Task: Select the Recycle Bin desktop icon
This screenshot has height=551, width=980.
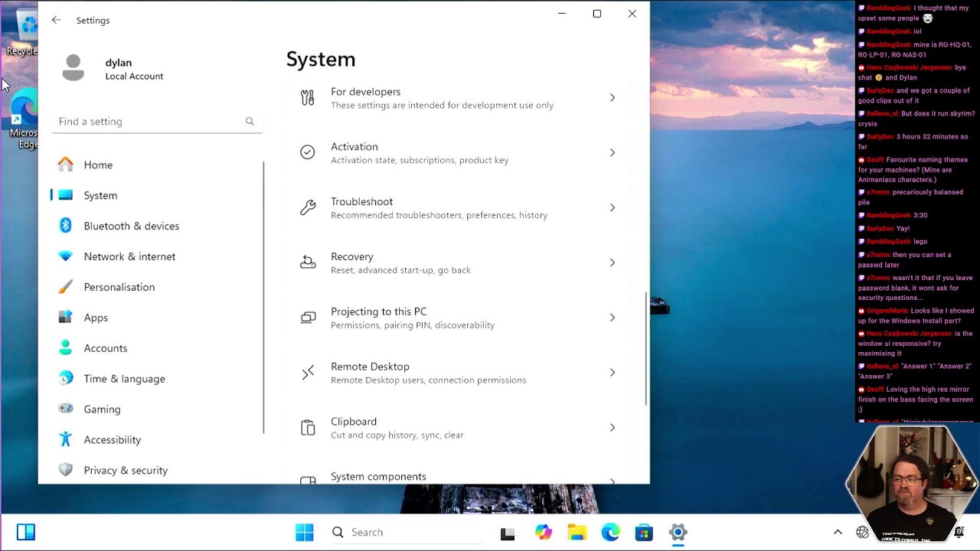Action: pos(21,34)
